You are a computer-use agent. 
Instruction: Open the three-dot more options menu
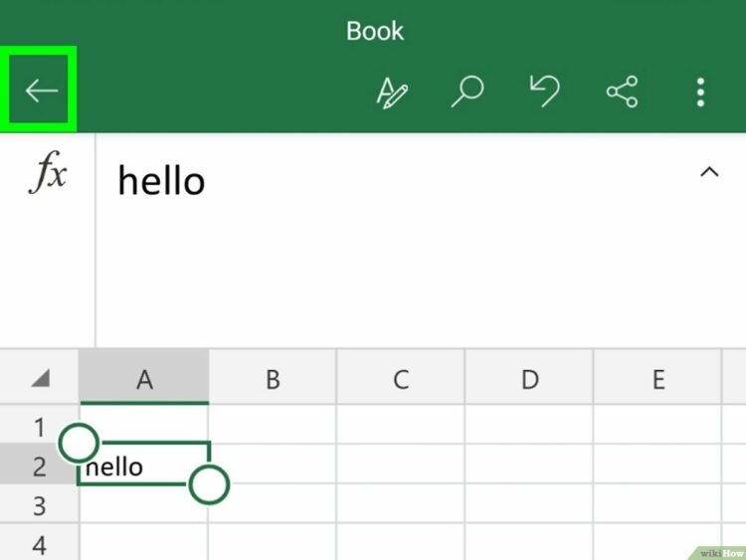click(701, 93)
